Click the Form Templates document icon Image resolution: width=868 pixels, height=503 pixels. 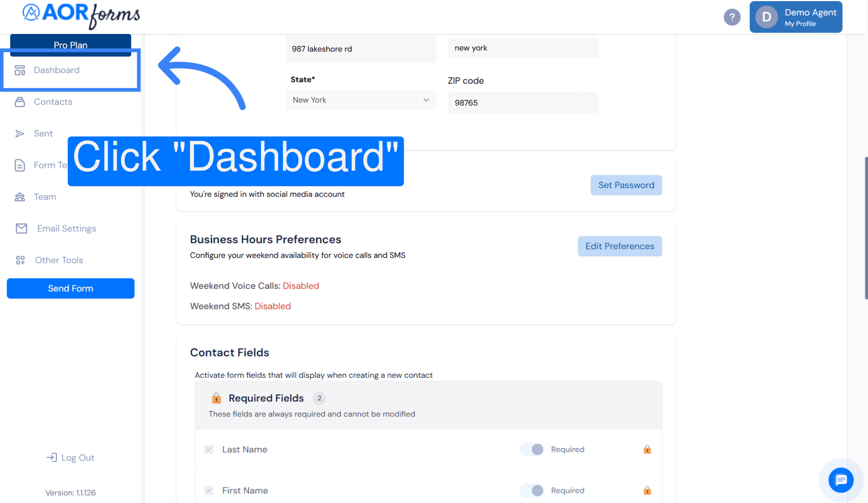point(20,165)
